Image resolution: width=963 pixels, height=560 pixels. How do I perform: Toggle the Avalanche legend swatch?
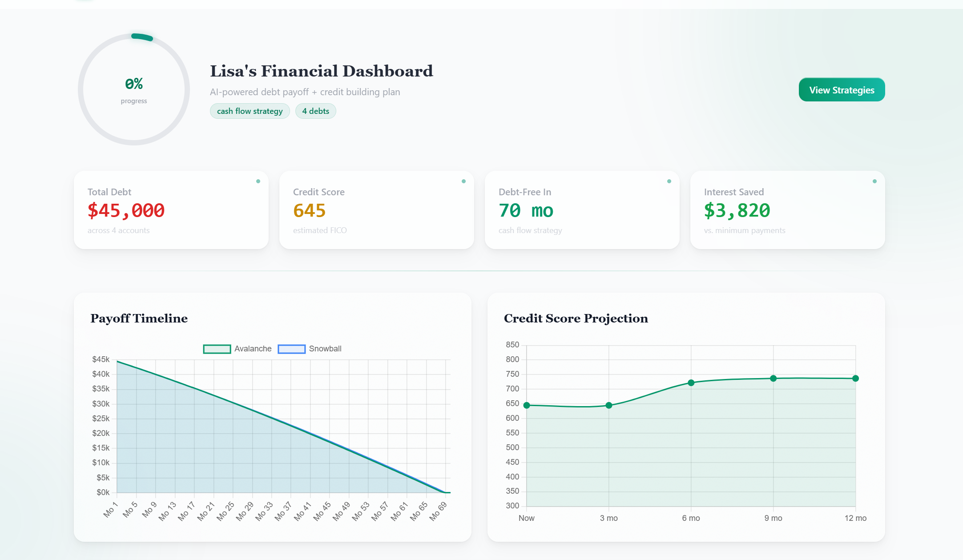tap(217, 349)
